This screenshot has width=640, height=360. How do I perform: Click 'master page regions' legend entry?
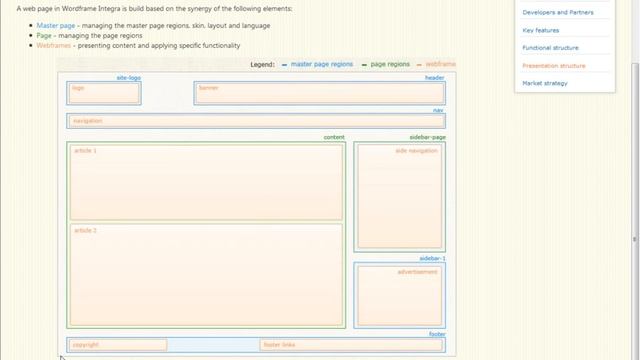click(x=322, y=64)
